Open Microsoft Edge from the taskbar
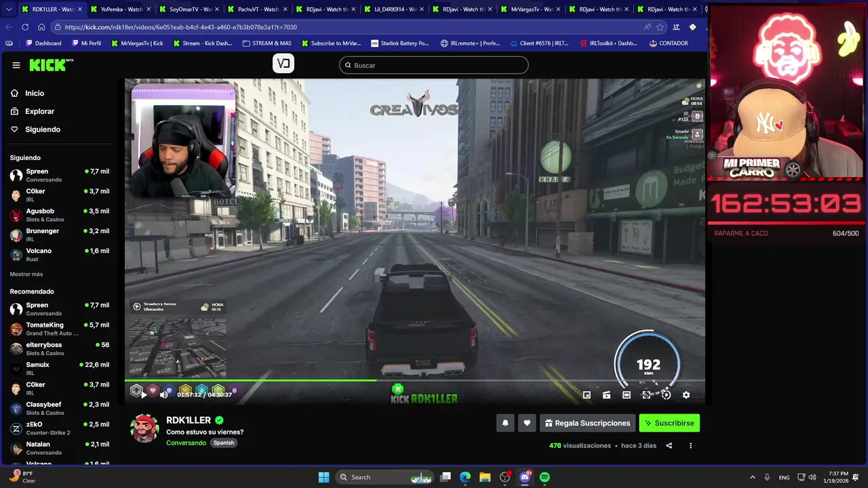The image size is (868, 488). click(x=465, y=477)
